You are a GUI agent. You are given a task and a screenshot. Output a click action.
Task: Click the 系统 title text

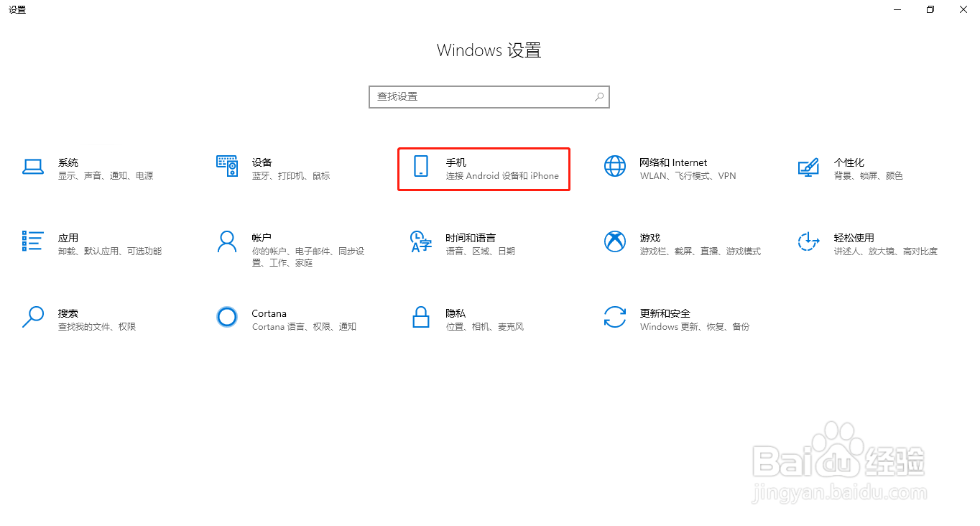point(68,162)
